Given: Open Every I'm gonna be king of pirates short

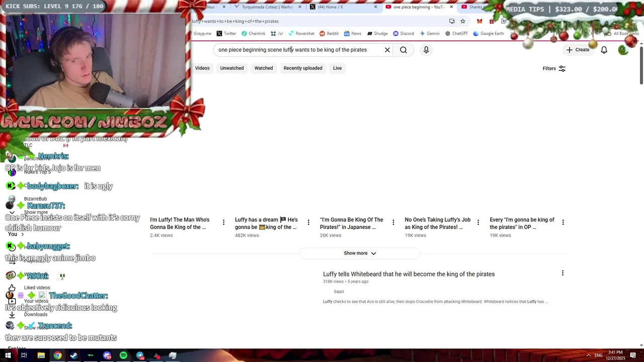Looking at the screenshot, I should (522, 223).
